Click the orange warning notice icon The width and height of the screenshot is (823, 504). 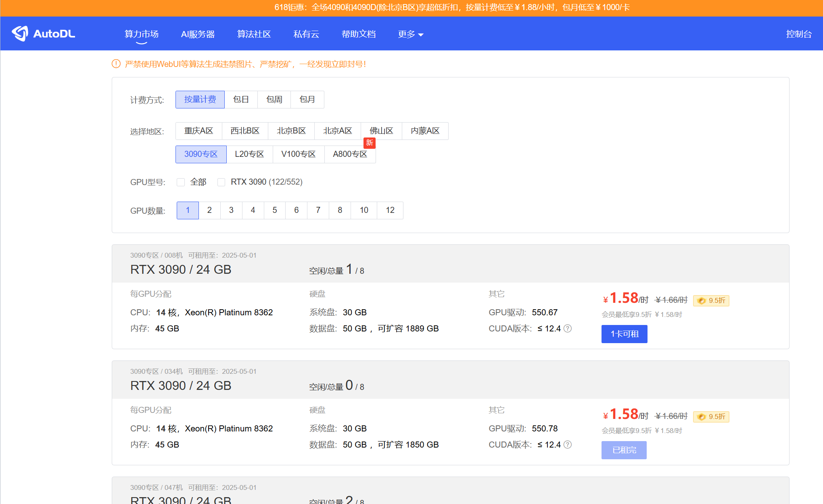tap(116, 64)
